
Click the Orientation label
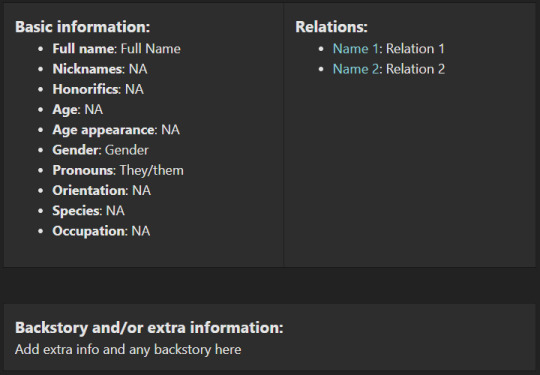click(89, 190)
